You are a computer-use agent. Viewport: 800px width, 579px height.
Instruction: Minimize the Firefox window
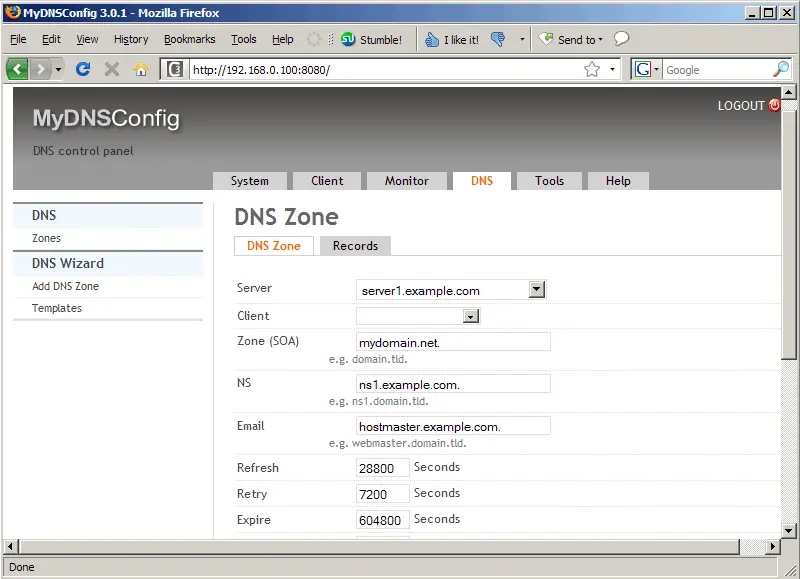[x=752, y=13]
